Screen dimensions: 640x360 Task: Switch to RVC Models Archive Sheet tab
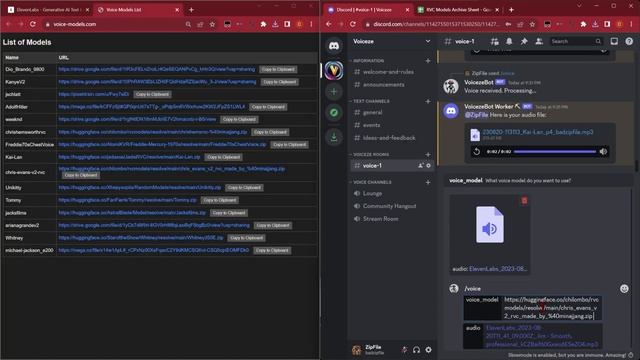458,10
